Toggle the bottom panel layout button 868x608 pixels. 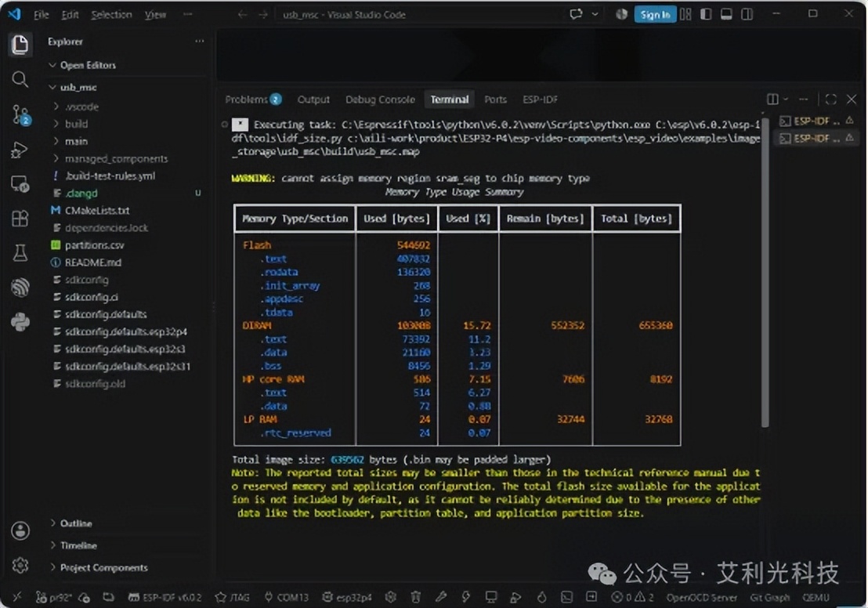click(726, 14)
